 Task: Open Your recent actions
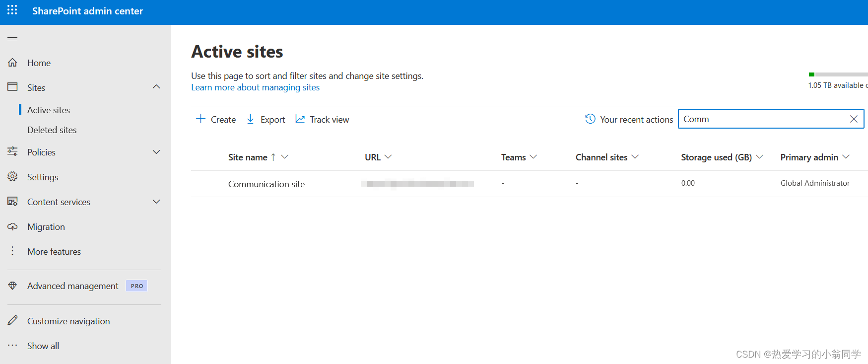pos(629,119)
